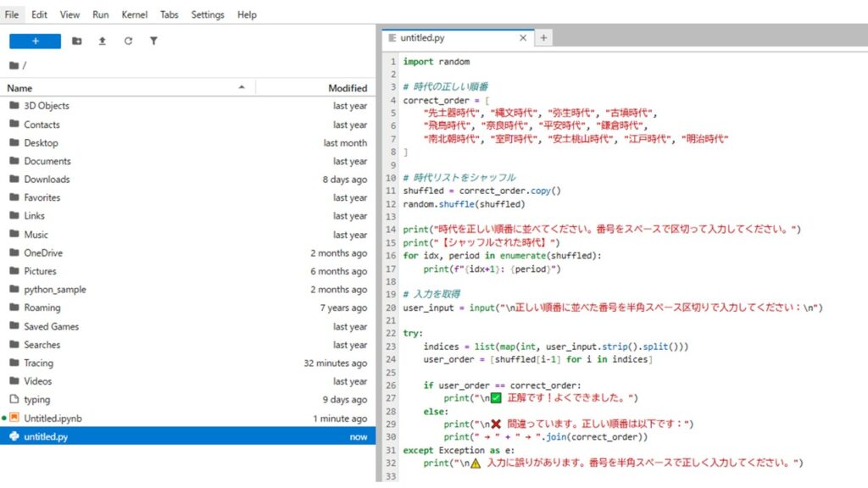Image resolution: width=868 pixels, height=488 pixels.
Task: Click the Tracing '32 minutes ago' timestamp
Action: pos(335,363)
